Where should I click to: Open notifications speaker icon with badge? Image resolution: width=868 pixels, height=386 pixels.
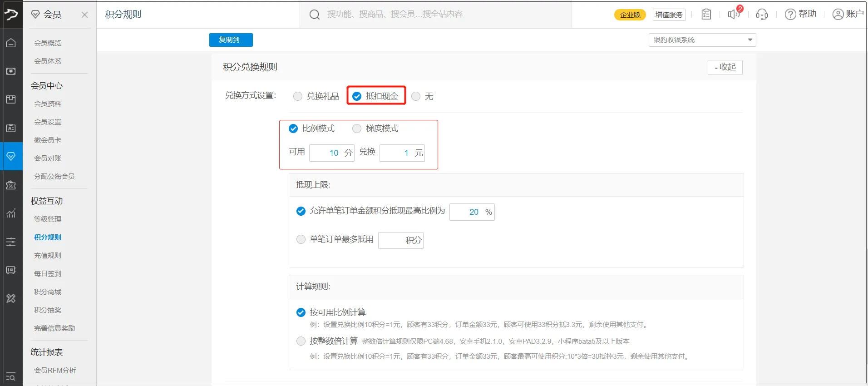[x=733, y=15]
